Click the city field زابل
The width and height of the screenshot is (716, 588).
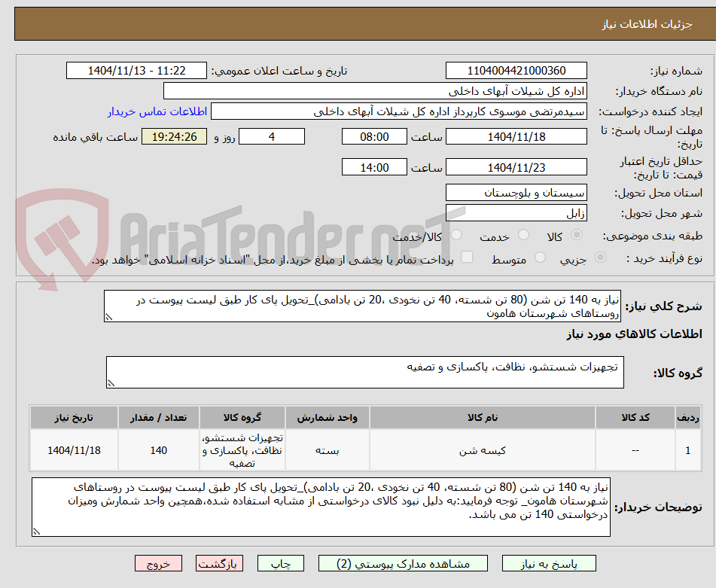[516, 213]
